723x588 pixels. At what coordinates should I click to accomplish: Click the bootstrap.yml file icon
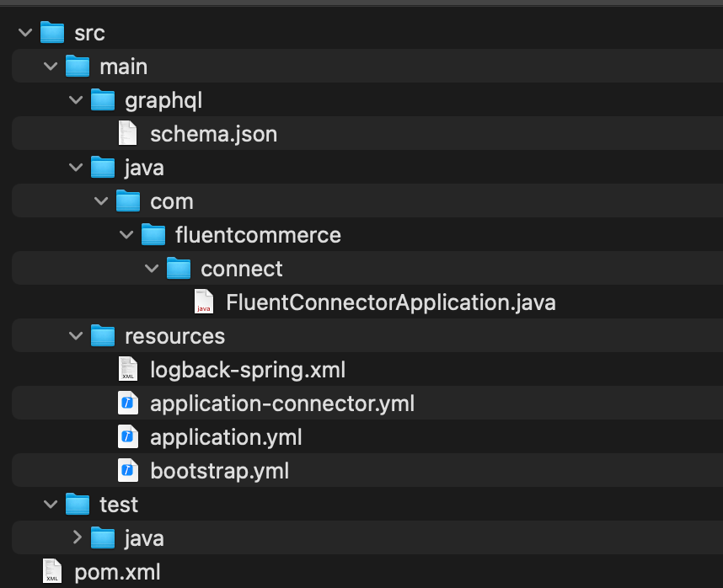(128, 470)
